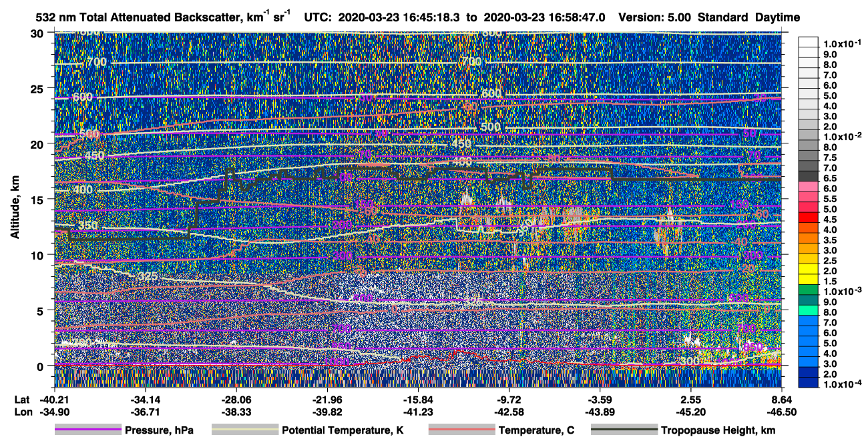Click the colorbar label 6.5
This screenshot has height=445, width=868.
coord(829,178)
